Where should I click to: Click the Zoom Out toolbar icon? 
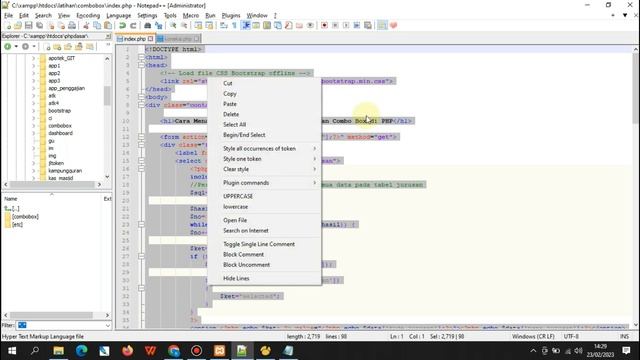pos(184,25)
